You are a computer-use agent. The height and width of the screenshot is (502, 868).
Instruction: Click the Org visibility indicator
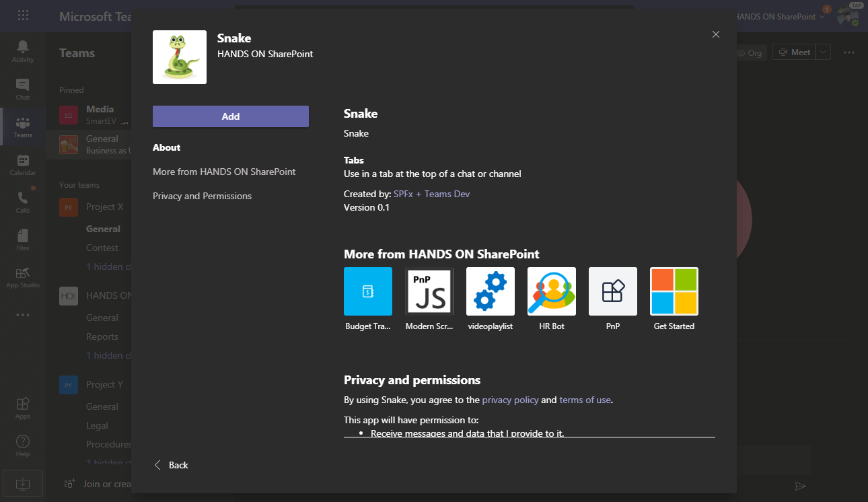tap(750, 52)
